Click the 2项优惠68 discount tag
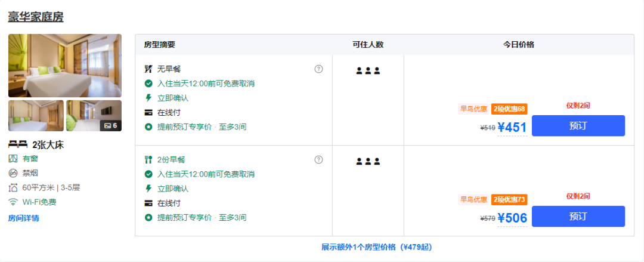644x262 pixels. [x=509, y=109]
